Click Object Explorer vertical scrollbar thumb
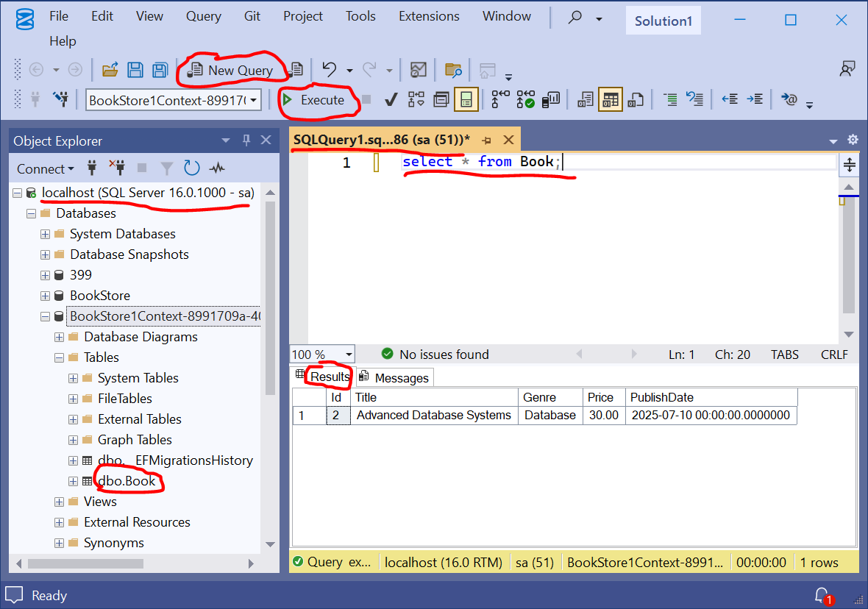Screen dimensions: 868x609 pos(270,298)
